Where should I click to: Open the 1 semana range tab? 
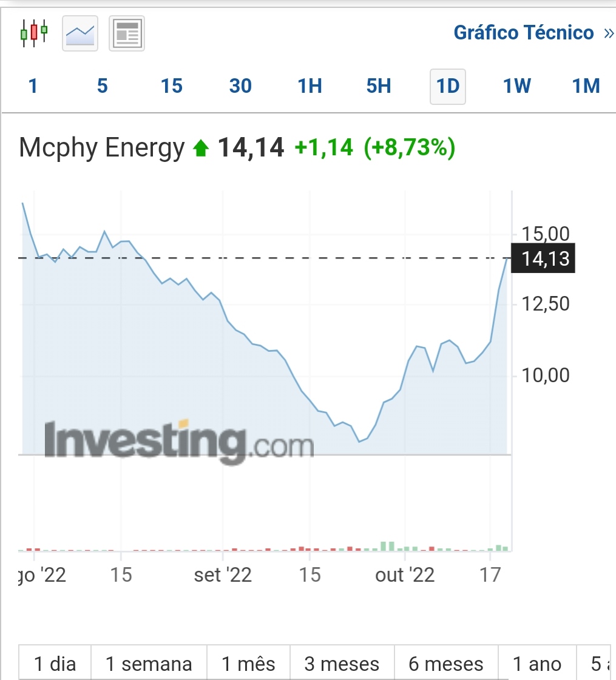[x=149, y=664]
